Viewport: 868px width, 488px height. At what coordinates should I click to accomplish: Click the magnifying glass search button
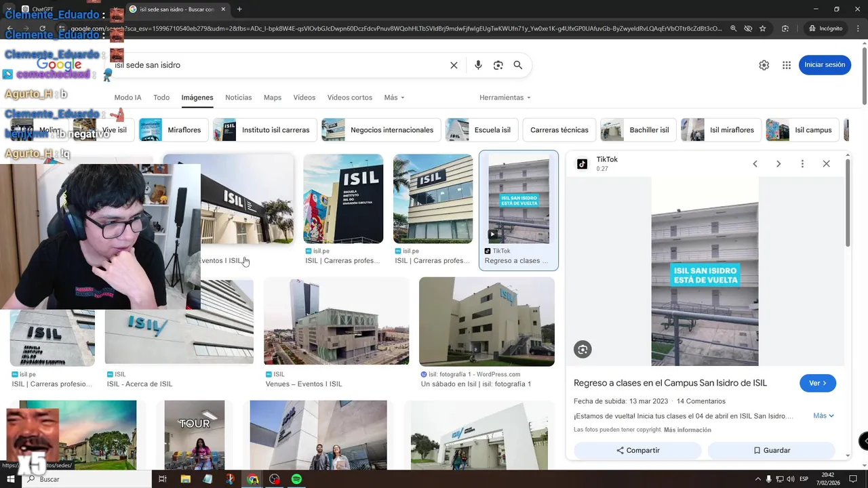click(518, 65)
